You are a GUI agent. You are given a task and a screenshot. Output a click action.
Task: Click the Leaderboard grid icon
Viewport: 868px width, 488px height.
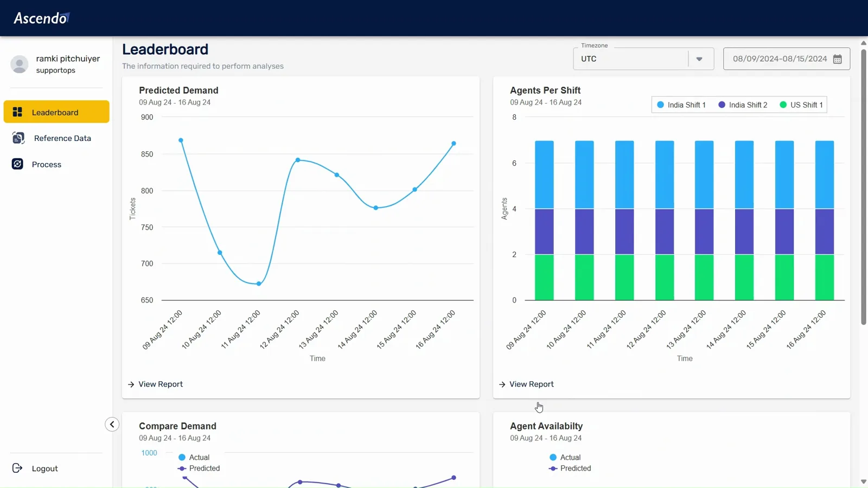point(17,112)
